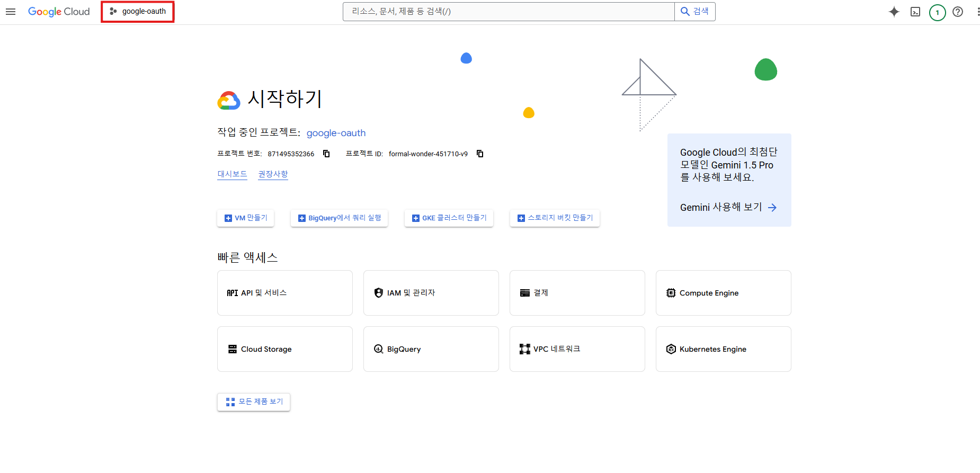This screenshot has height=473, width=980.
Task: Click the Google Cloud logo
Action: coord(59,12)
